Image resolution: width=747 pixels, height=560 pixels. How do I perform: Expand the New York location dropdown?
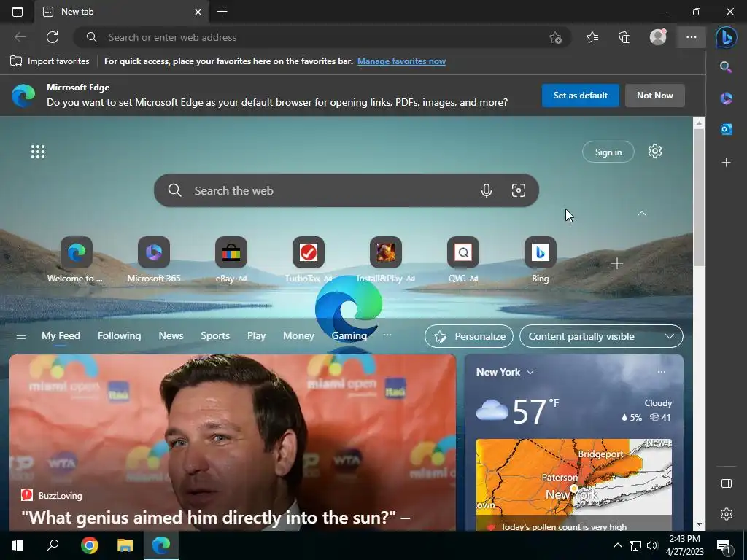pos(530,373)
